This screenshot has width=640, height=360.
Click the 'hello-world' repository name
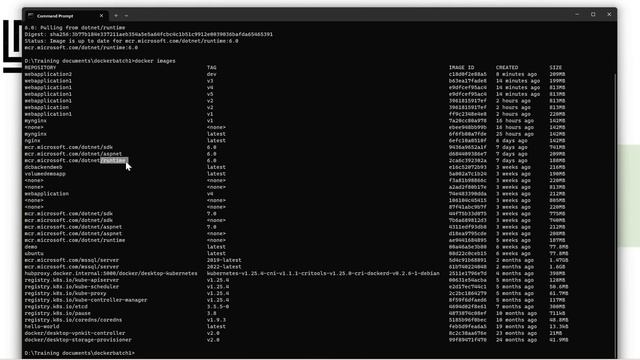[x=42, y=327]
